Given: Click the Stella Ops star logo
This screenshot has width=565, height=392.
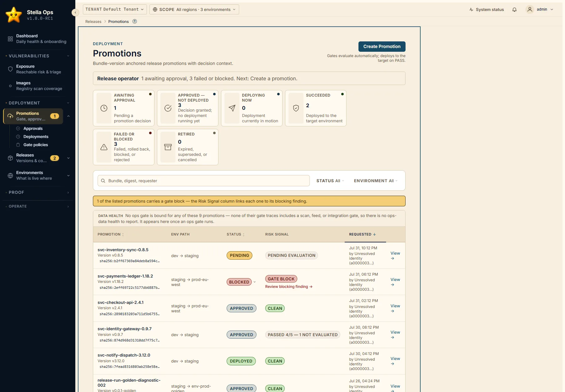Looking at the screenshot, I should [14, 15].
